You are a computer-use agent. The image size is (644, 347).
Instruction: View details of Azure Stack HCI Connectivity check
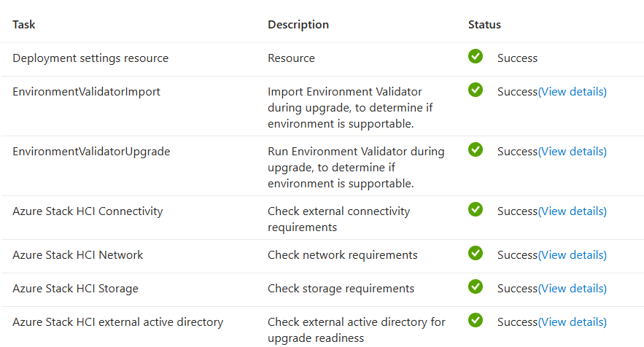tap(572, 211)
